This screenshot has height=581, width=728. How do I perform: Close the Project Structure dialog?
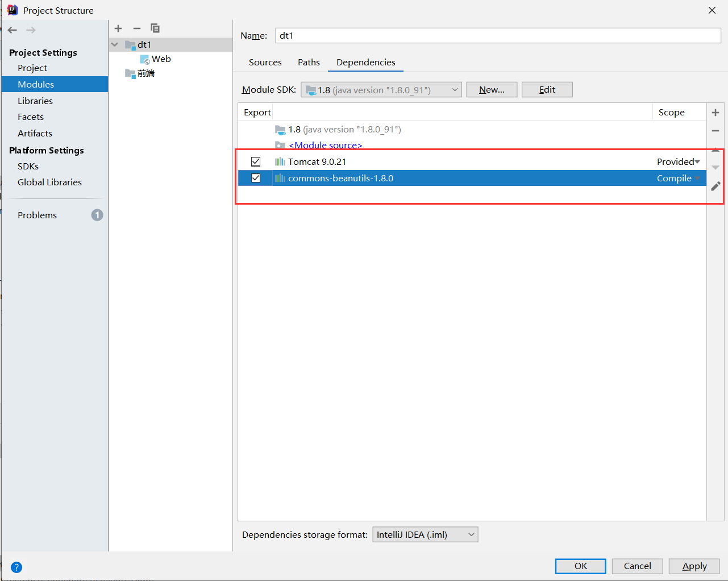click(712, 10)
